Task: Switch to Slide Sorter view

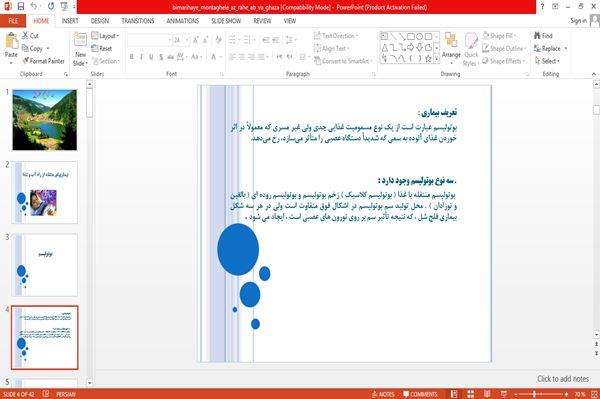Action: tap(471, 394)
